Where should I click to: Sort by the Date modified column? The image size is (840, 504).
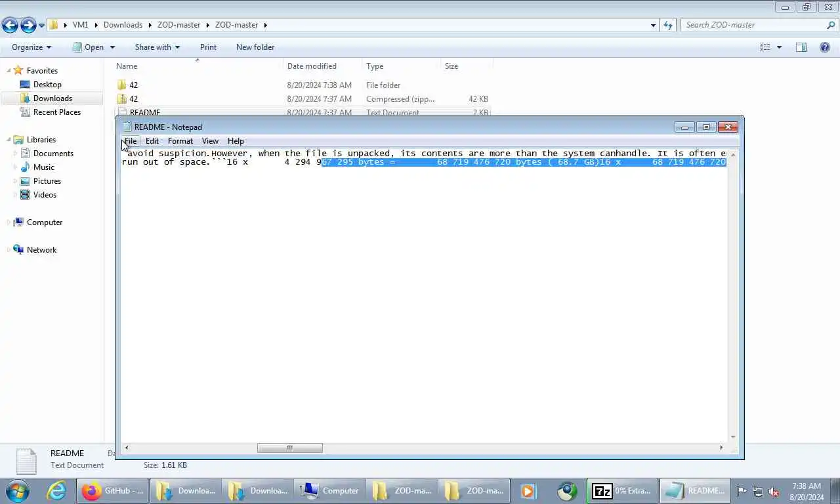pos(322,66)
